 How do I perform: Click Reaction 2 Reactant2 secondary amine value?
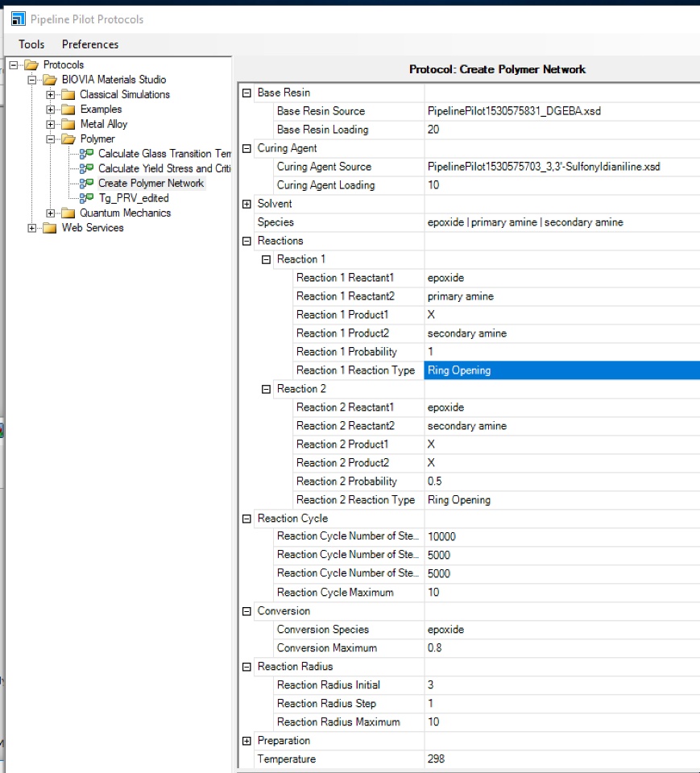(562, 426)
